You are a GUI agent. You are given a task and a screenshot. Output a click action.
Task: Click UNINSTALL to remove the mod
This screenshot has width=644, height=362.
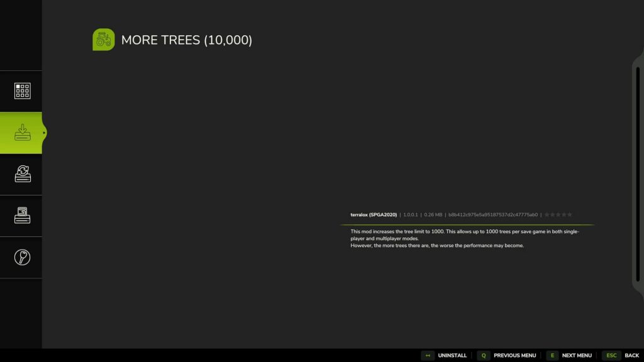tap(452, 355)
